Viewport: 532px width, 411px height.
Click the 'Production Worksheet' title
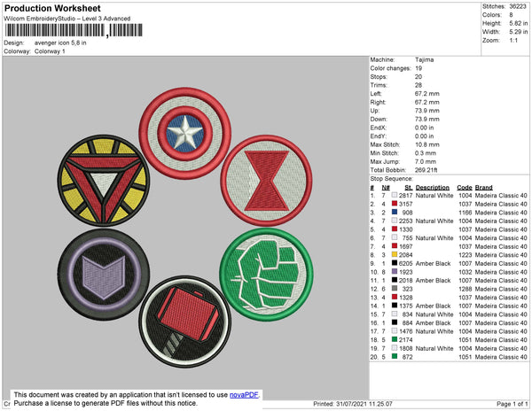click(52, 9)
